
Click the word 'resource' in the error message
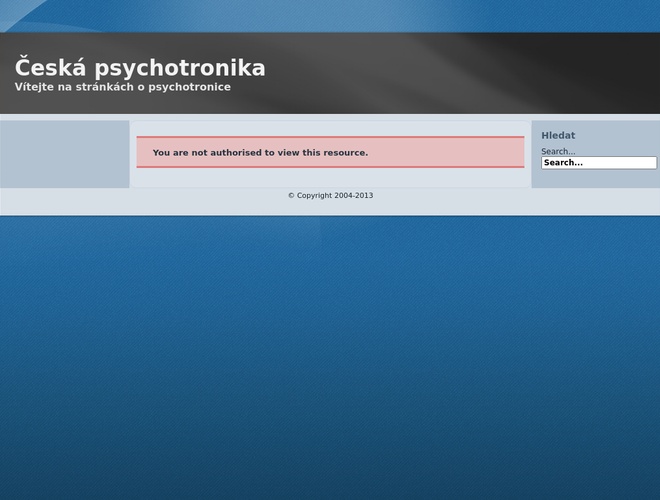pos(344,153)
